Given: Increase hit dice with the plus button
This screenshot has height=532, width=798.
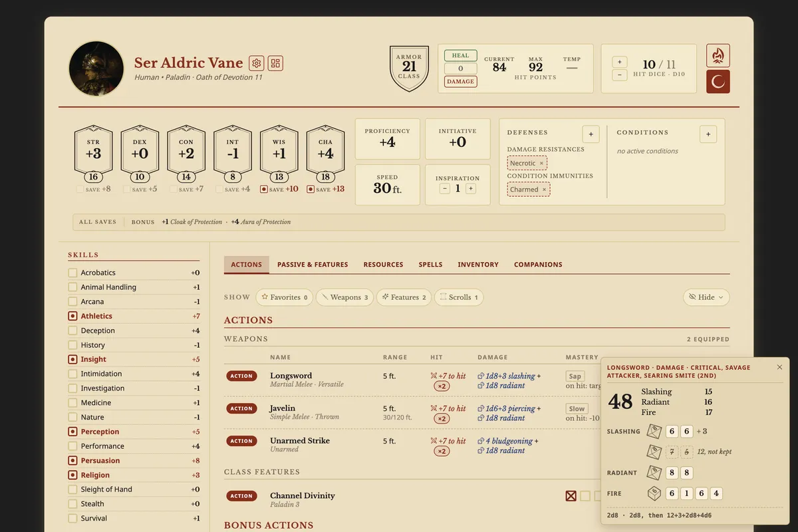Looking at the screenshot, I should click(619, 62).
